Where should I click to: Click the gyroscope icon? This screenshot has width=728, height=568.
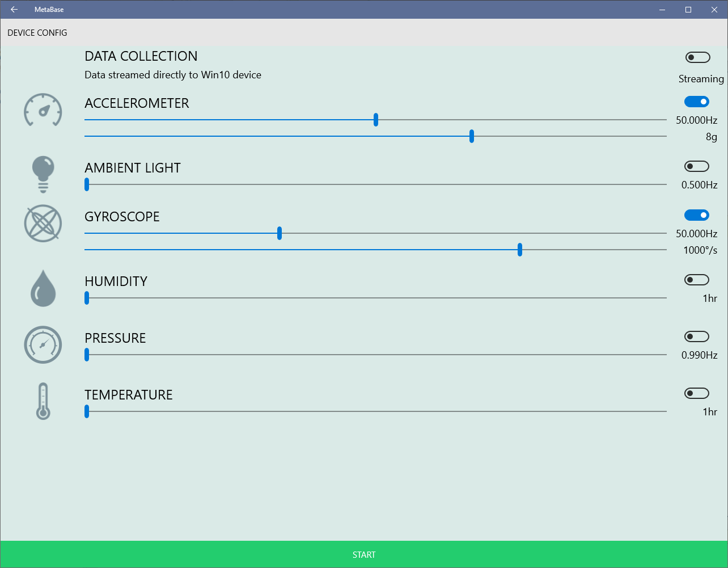click(x=43, y=224)
